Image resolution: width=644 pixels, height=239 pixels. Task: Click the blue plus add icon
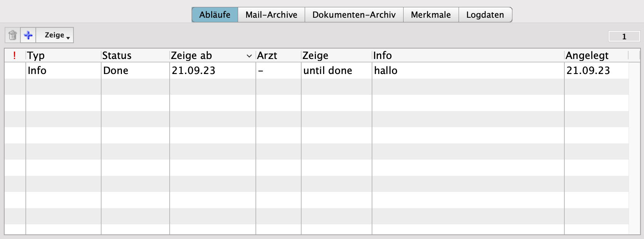tap(28, 35)
